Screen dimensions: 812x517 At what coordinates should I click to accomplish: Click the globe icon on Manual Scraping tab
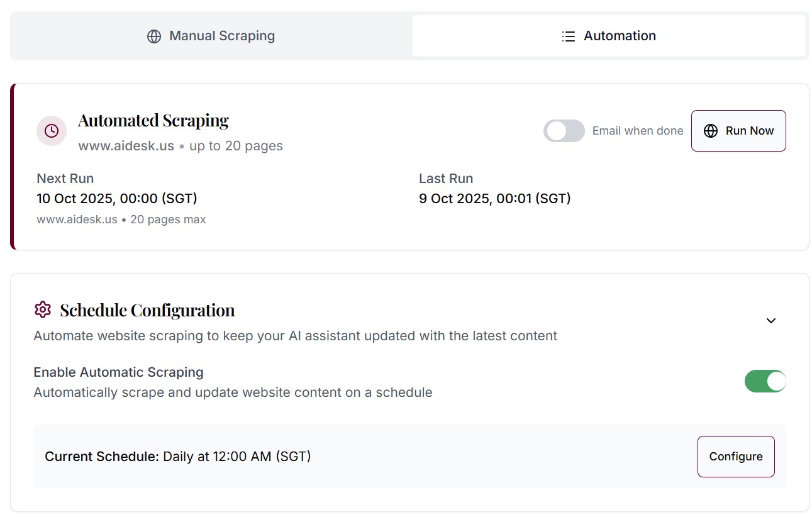pyautogui.click(x=153, y=36)
